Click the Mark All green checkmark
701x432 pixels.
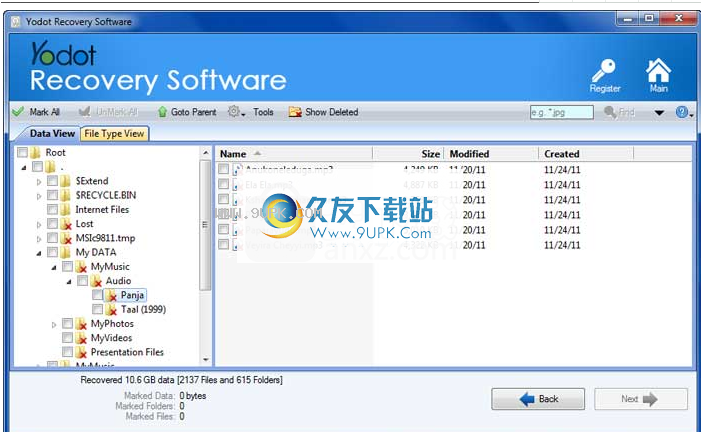(x=18, y=112)
